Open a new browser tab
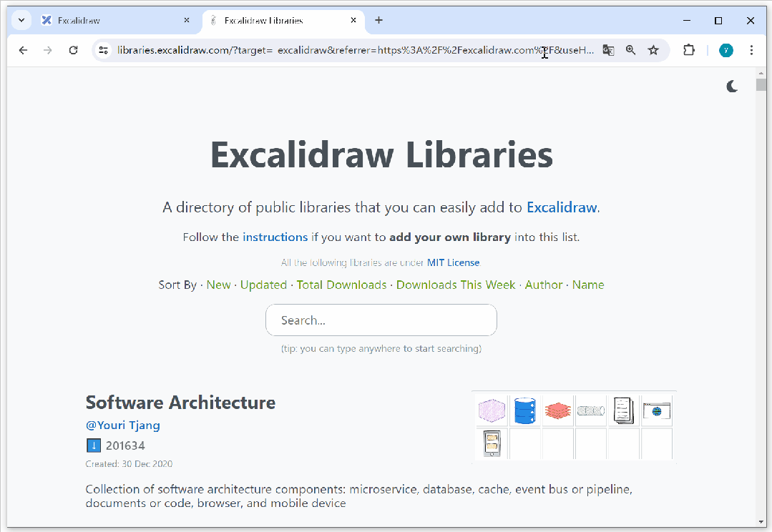The height and width of the screenshot is (532, 772). [378, 20]
